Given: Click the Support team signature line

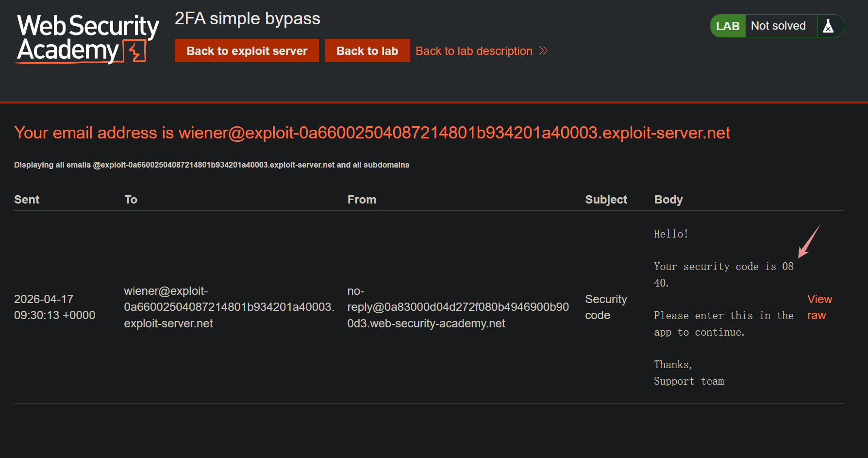Looking at the screenshot, I should 689,381.
